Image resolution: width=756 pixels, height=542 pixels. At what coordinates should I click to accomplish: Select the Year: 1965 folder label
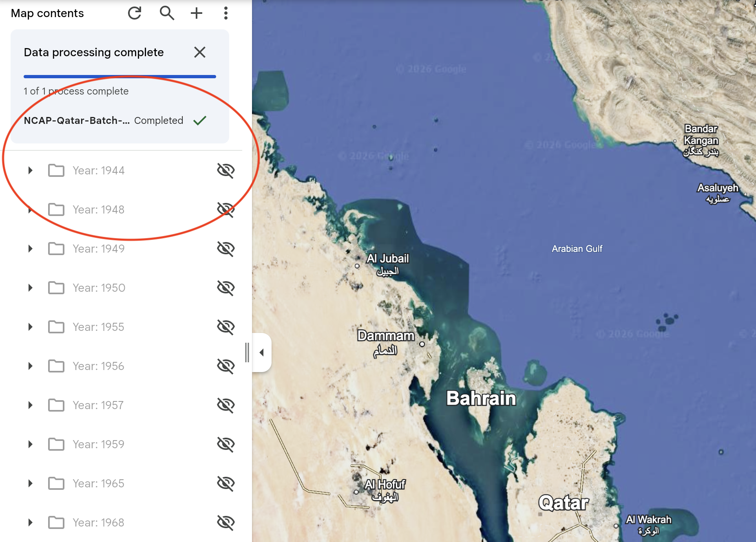pos(98,483)
